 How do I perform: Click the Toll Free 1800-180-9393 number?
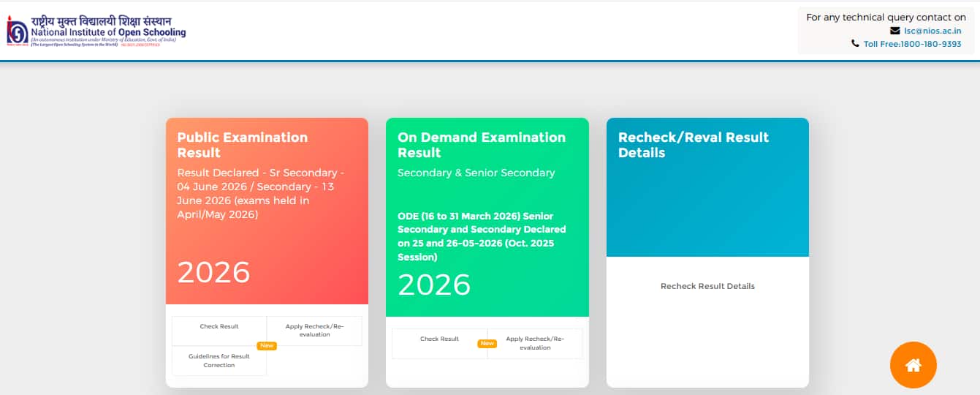point(912,44)
